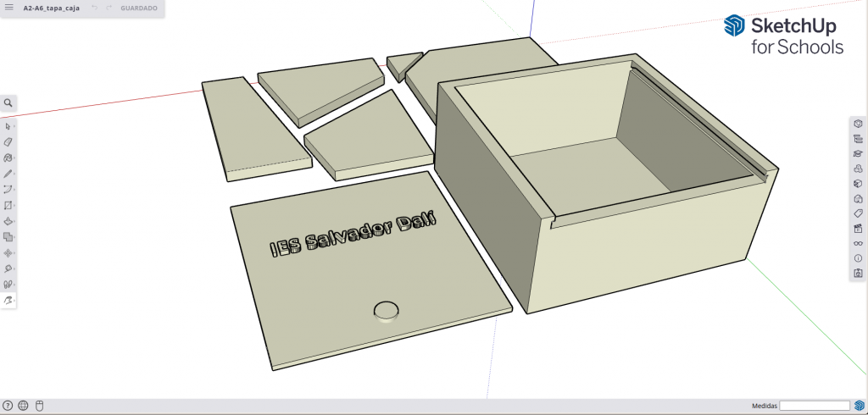Click the highlighted Orbit view tool
This screenshot has height=415, width=868.
click(8, 301)
